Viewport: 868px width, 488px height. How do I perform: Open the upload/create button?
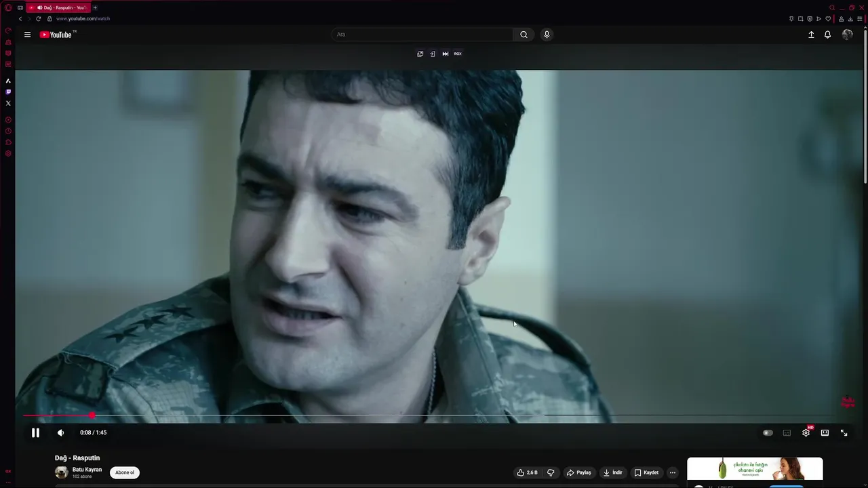point(811,35)
